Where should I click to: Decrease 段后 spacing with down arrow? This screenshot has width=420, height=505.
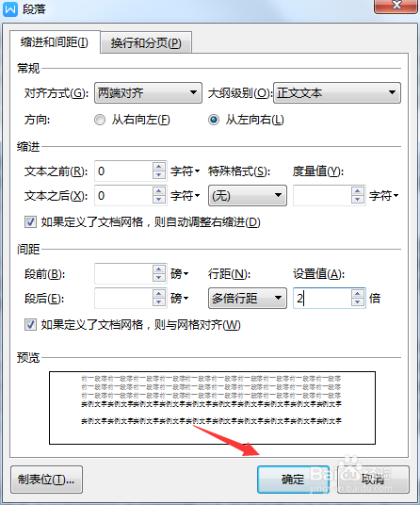[158, 302]
